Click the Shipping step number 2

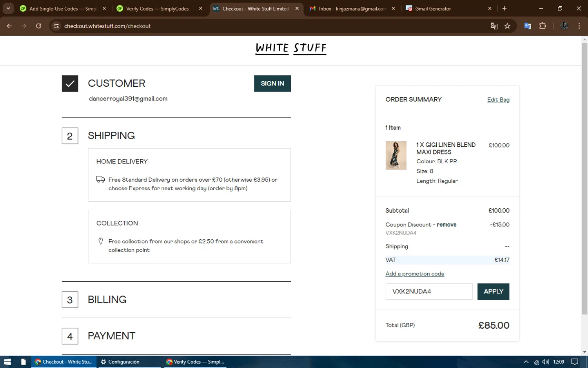click(x=70, y=136)
